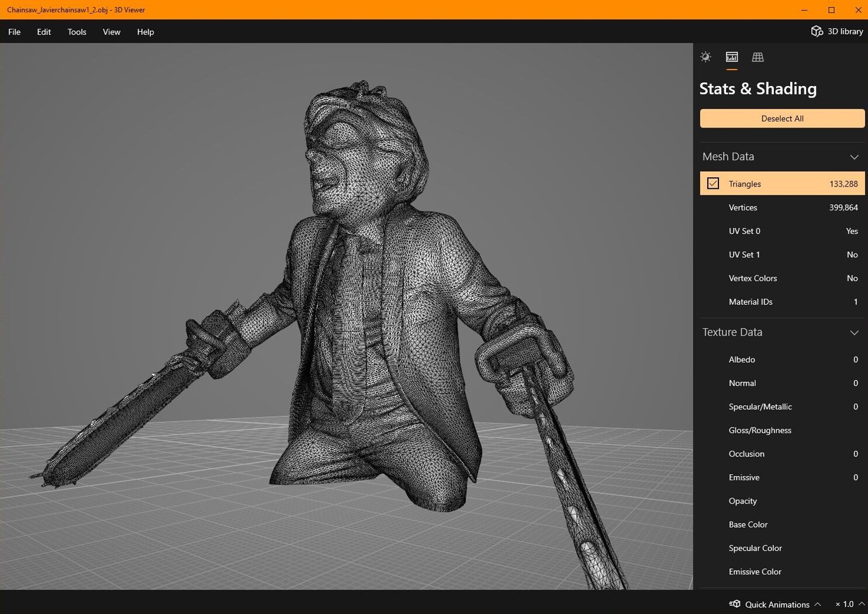Click the Quick Animations cube icon

pos(735,604)
